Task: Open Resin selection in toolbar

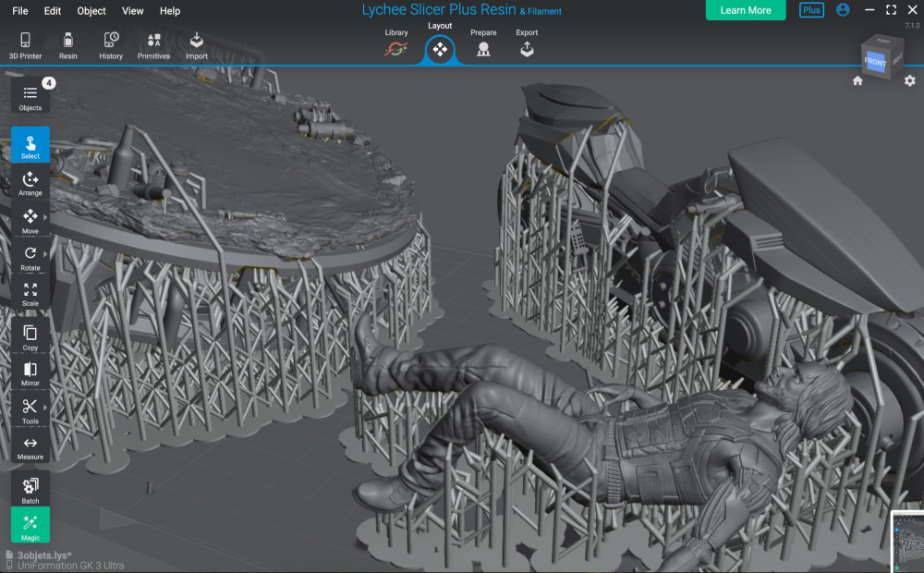Action: click(68, 44)
